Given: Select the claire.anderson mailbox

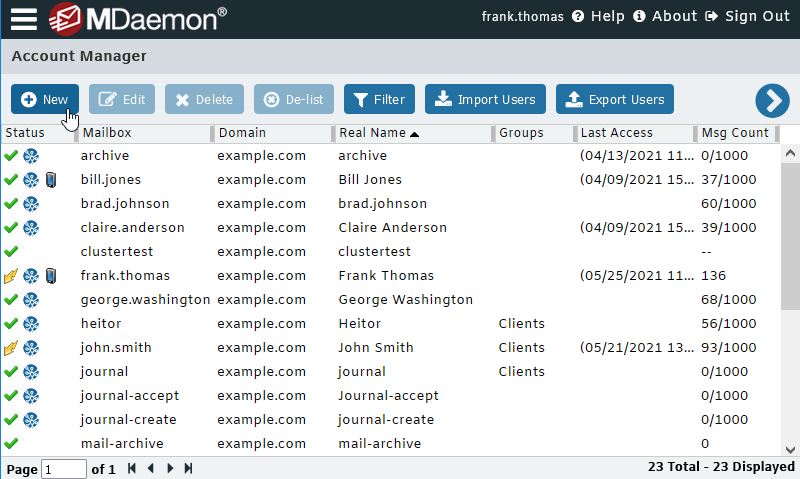Looking at the screenshot, I should [133, 228].
